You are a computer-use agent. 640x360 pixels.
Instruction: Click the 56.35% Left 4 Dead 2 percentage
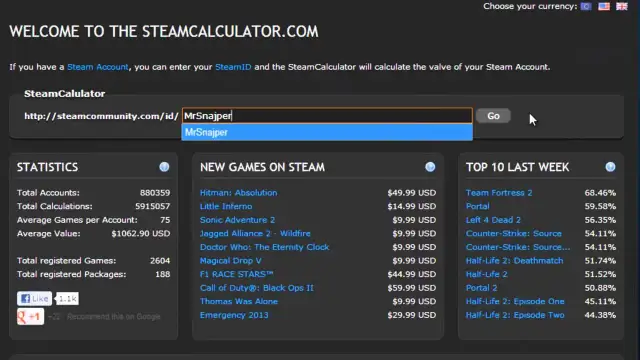point(600,220)
